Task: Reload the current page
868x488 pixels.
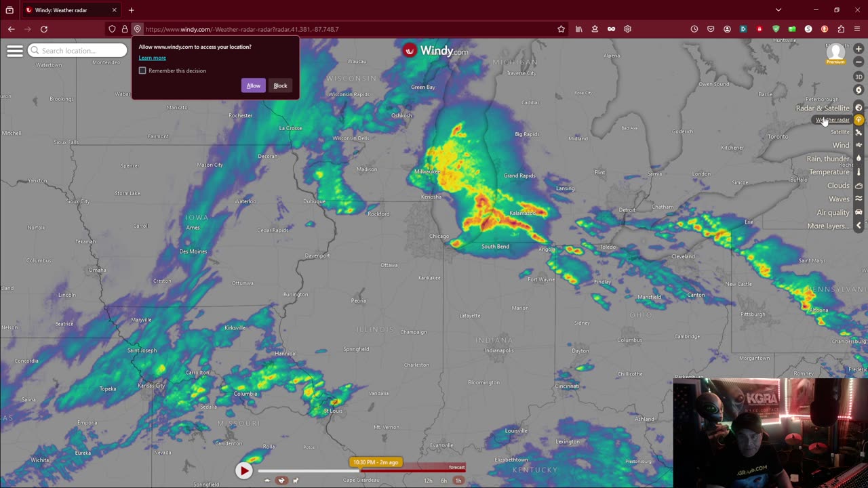Action: tap(44, 29)
